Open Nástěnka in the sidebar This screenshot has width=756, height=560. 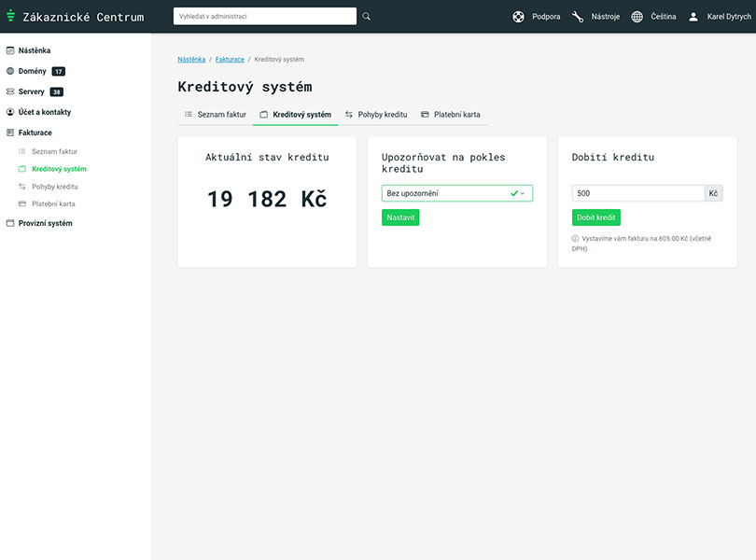(35, 50)
